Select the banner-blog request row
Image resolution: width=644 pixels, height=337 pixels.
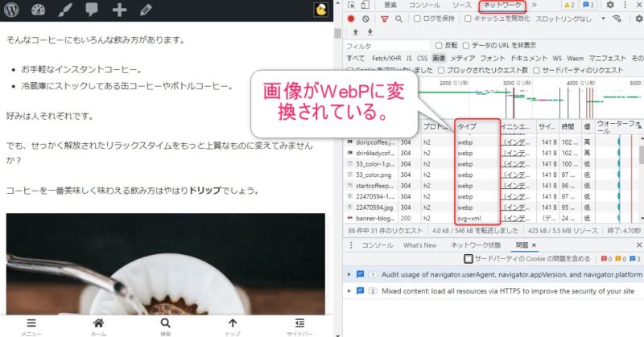click(x=491, y=219)
